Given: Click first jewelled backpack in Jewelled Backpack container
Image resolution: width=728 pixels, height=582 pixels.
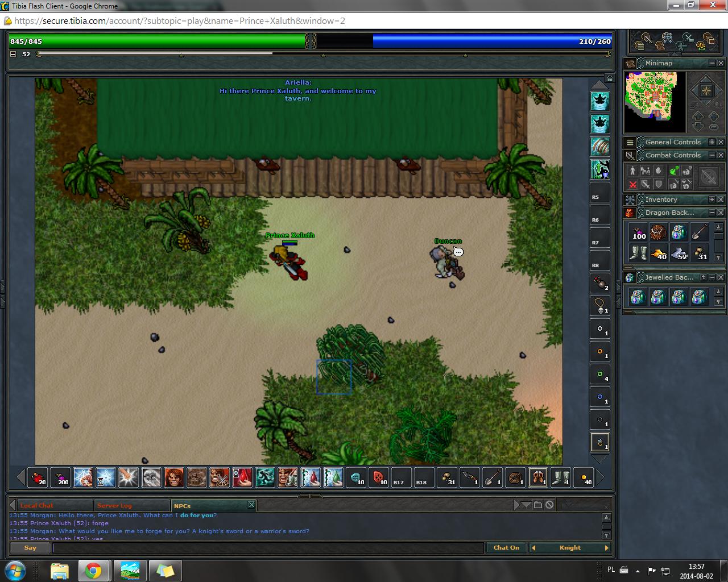Looking at the screenshot, I should pyautogui.click(x=638, y=297).
